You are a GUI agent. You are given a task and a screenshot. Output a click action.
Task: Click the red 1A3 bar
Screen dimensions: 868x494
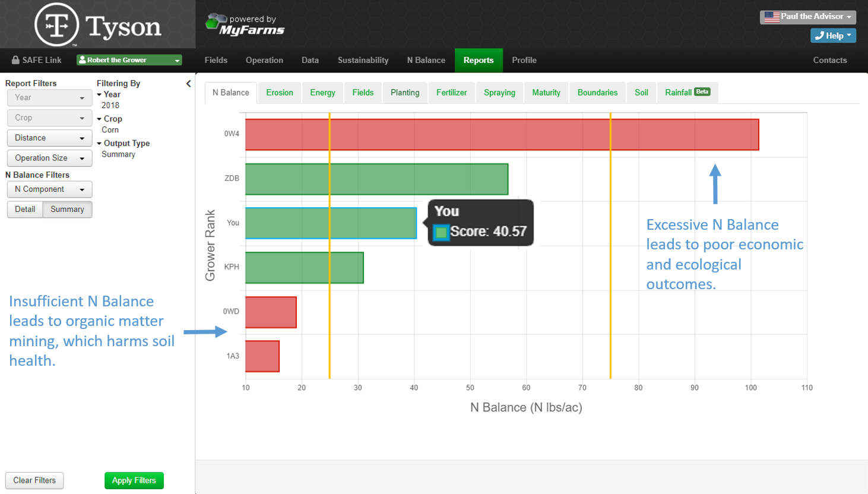pos(262,356)
